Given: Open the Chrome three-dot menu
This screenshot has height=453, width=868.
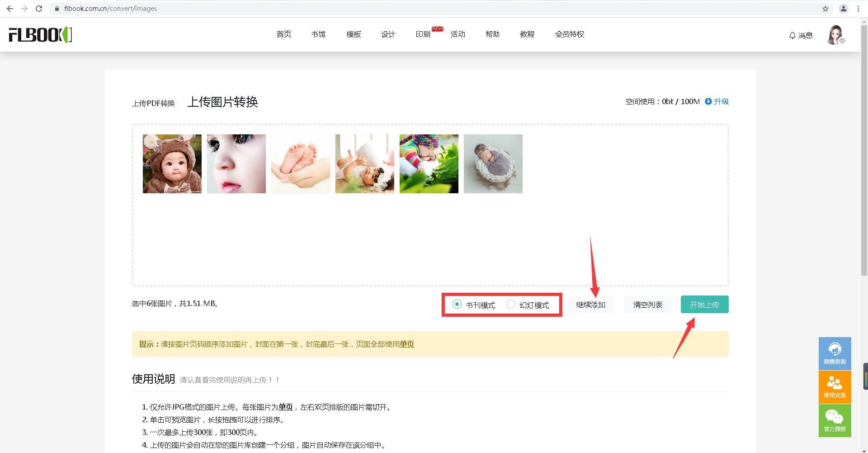Looking at the screenshot, I should click(858, 8).
